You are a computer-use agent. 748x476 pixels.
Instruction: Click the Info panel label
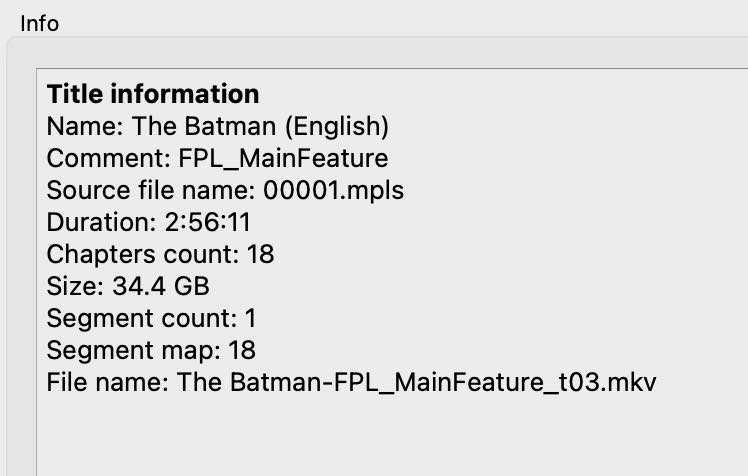(x=40, y=24)
